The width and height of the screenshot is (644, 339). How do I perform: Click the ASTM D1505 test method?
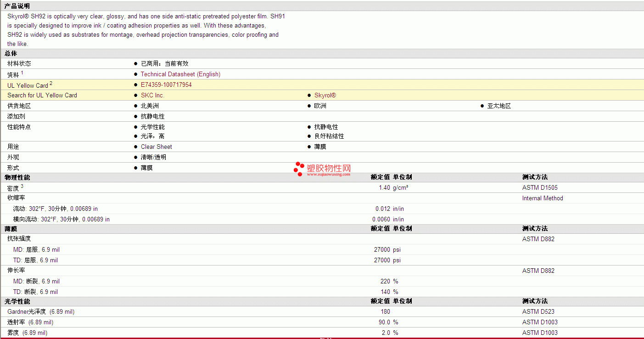tap(540, 187)
